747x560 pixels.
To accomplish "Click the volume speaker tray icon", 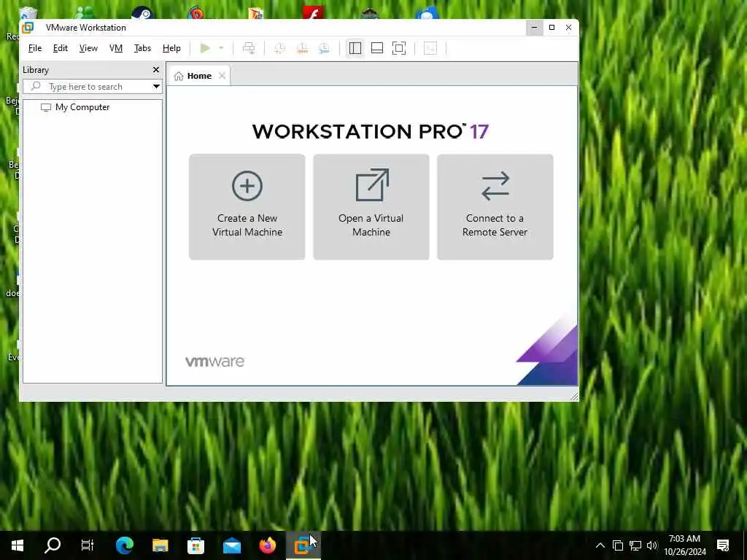I will (x=651, y=545).
